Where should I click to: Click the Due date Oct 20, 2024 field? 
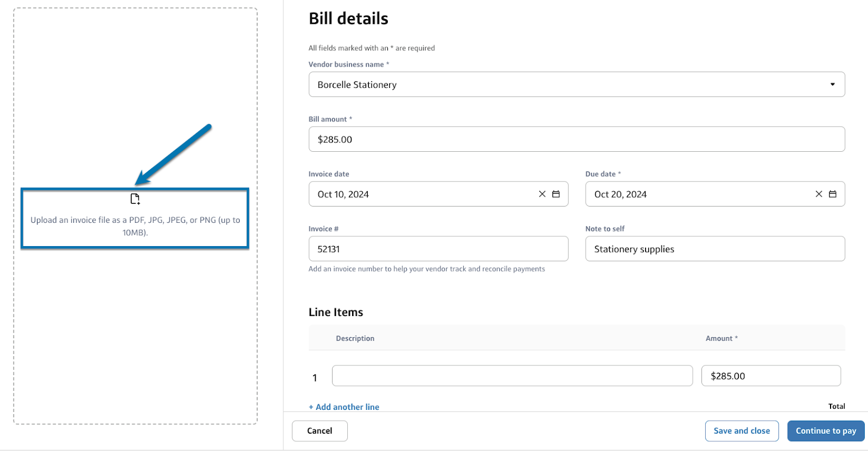click(x=700, y=194)
